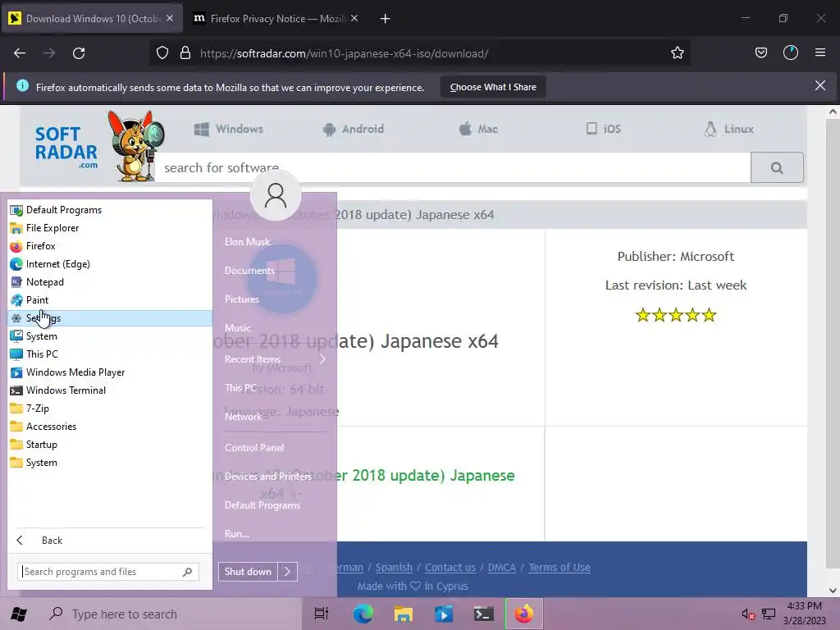Image resolution: width=840 pixels, height=630 pixels.
Task: Expand the 7-Zip folder
Action: (x=110, y=409)
